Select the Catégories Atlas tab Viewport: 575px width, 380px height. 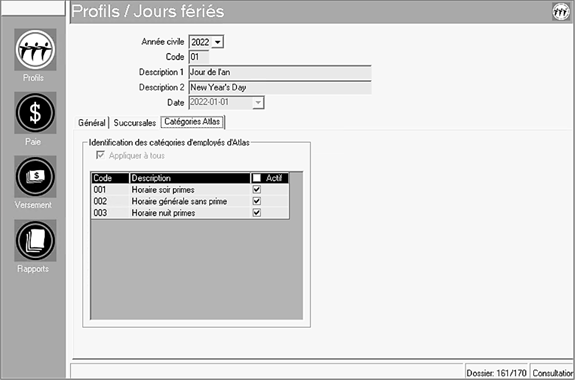coord(192,122)
